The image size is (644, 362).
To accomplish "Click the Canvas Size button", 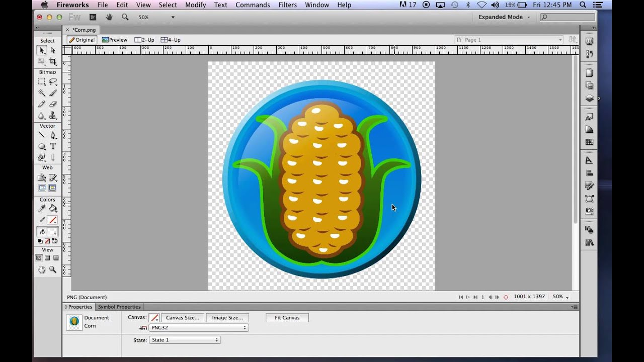I will 182,318.
